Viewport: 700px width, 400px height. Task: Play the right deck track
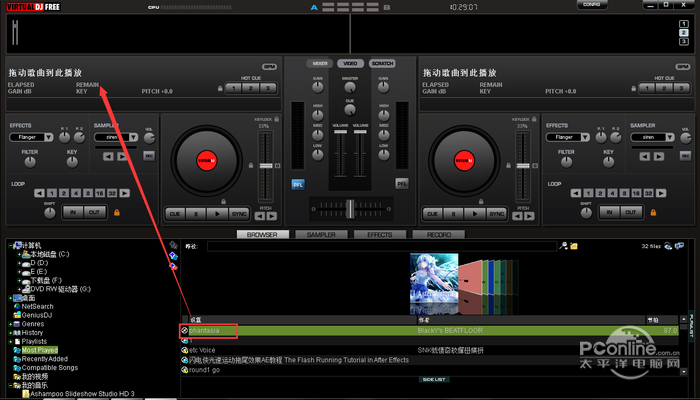click(x=475, y=214)
